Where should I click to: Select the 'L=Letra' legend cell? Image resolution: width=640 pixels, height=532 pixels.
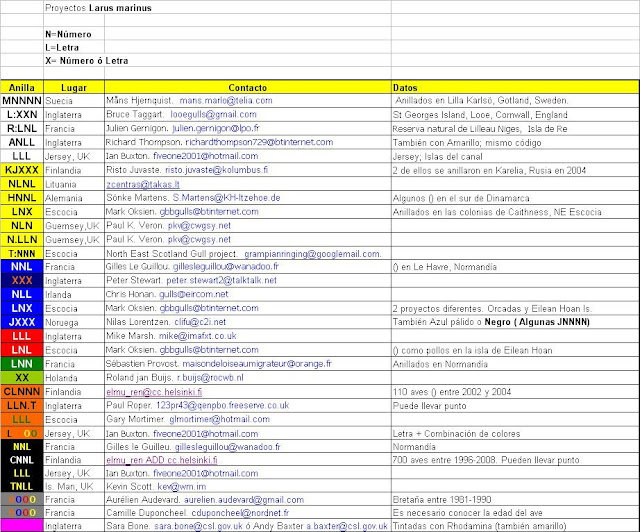tap(74, 47)
